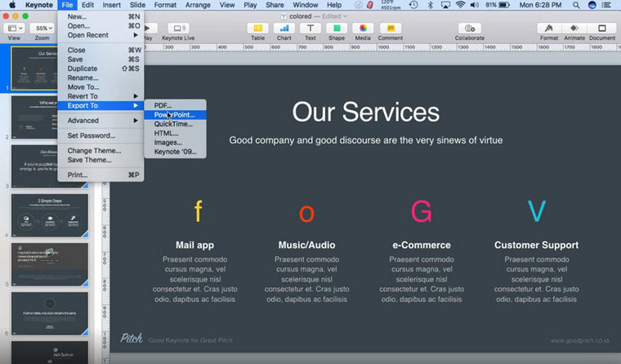Viewport: 621px width, 364px height.
Task: Open the Arrange menu
Action: coord(198,5)
